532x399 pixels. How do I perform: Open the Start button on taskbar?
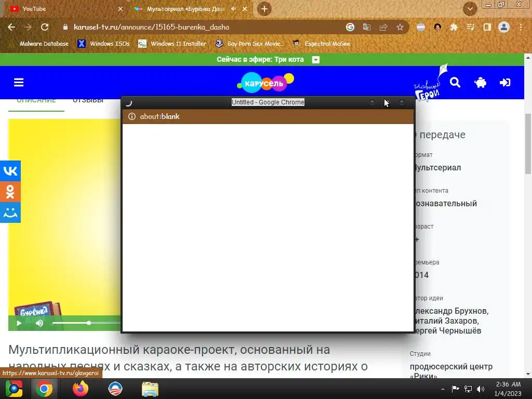pos(14,389)
